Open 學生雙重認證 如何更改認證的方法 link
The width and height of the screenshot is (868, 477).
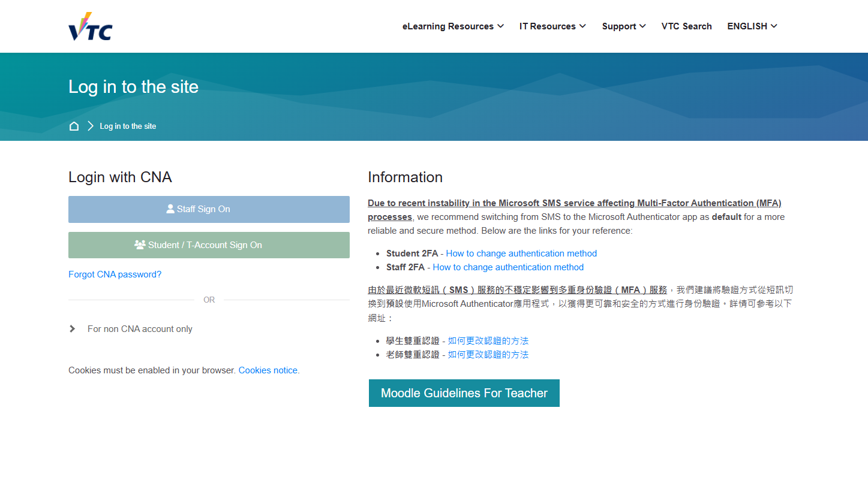tap(488, 340)
